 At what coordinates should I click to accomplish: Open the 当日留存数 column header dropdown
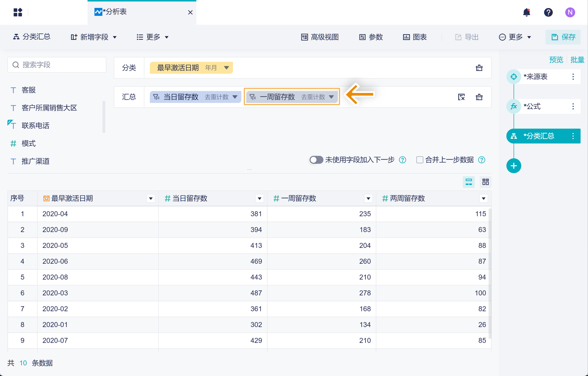pos(259,198)
